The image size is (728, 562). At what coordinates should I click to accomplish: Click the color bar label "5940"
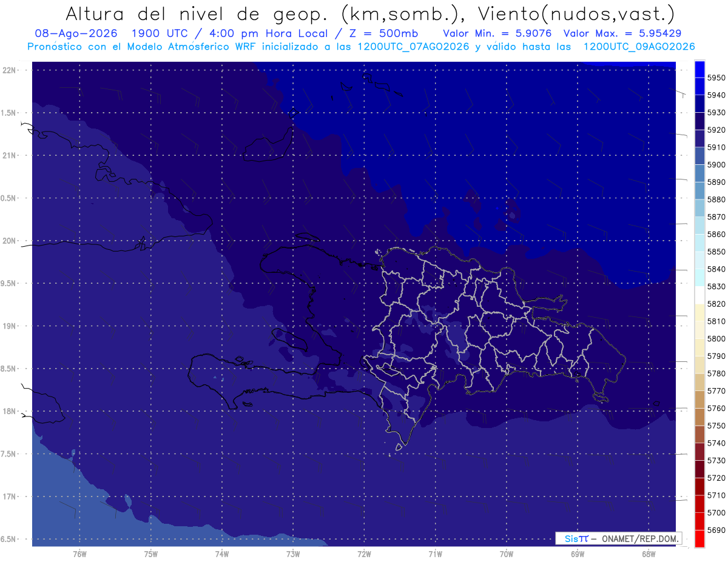(x=716, y=95)
